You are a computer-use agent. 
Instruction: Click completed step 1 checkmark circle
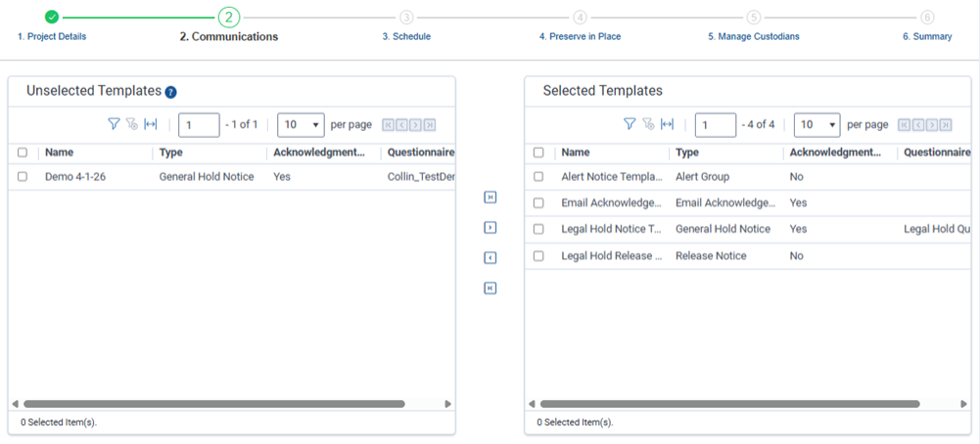pyautogui.click(x=52, y=17)
